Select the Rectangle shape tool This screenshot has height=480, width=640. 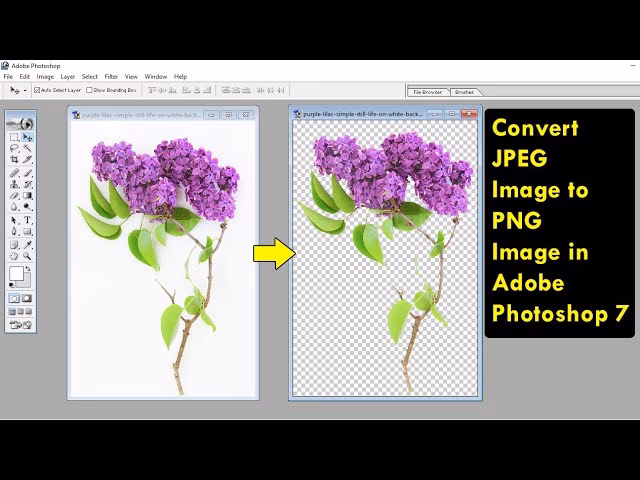point(27,231)
